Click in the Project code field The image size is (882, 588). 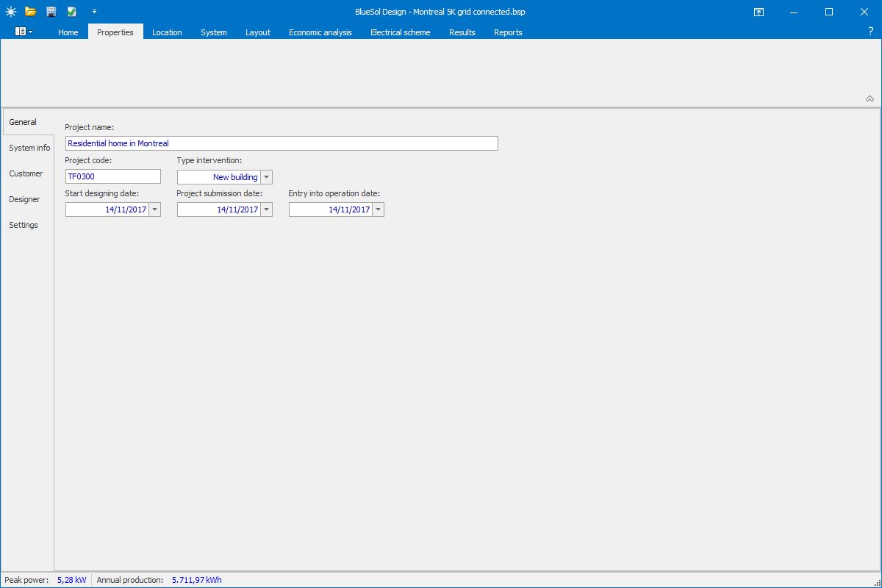[113, 176]
